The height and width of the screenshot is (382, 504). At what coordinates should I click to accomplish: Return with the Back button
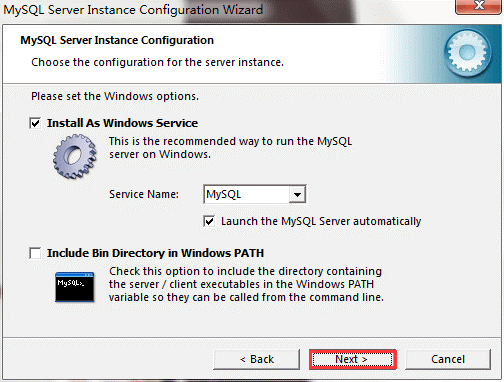coord(257,359)
